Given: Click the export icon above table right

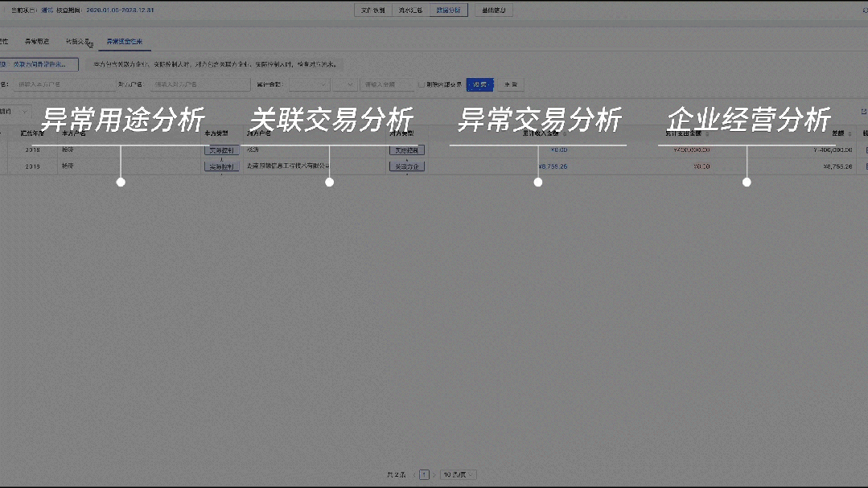Looking at the screenshot, I should tap(863, 112).
